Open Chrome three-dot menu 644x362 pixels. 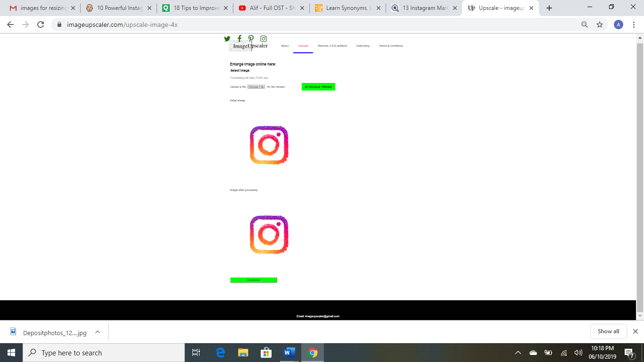634,25
